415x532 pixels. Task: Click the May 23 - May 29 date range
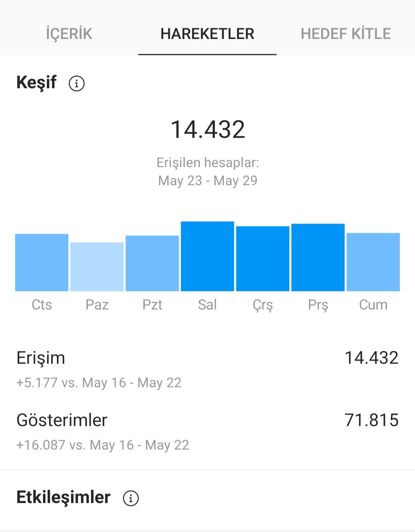(x=208, y=180)
